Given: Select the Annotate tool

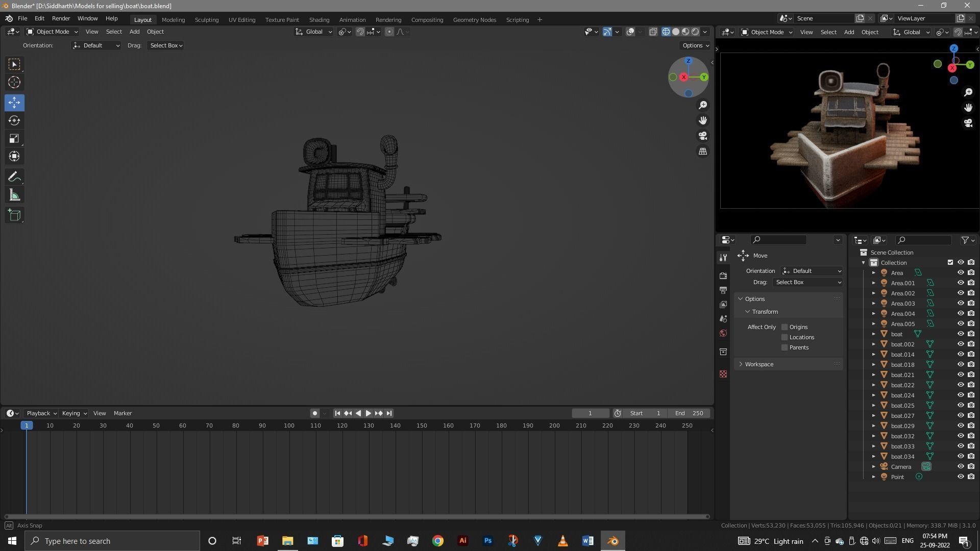Looking at the screenshot, I should [x=14, y=177].
